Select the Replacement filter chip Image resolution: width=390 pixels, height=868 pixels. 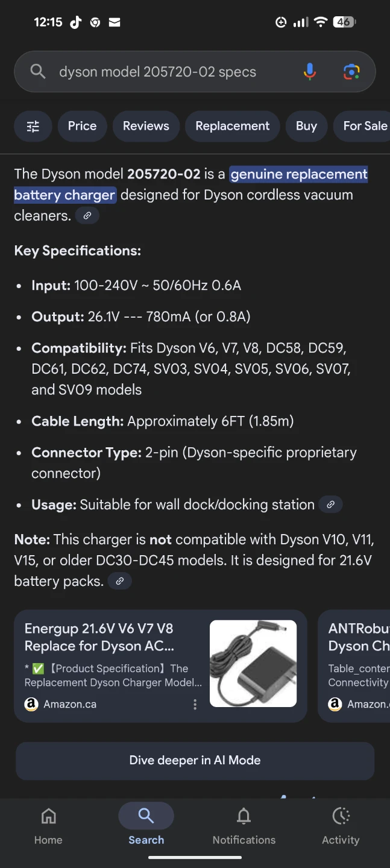[x=232, y=126]
